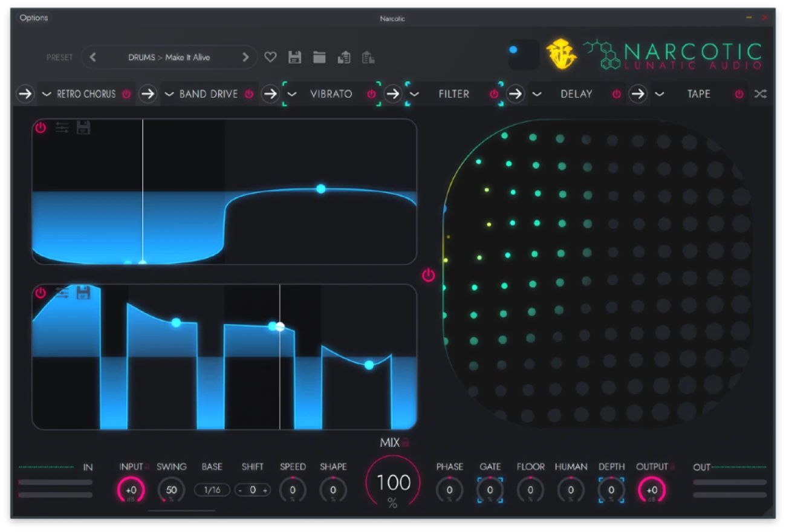Click routing arrow before RETRO CHORUS
This screenshot has height=532, width=786.
25,94
